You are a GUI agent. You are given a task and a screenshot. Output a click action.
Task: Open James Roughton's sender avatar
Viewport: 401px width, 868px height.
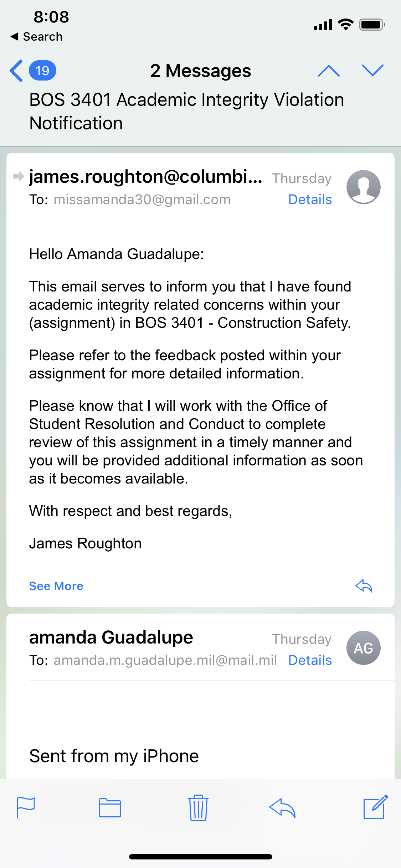coord(363,187)
